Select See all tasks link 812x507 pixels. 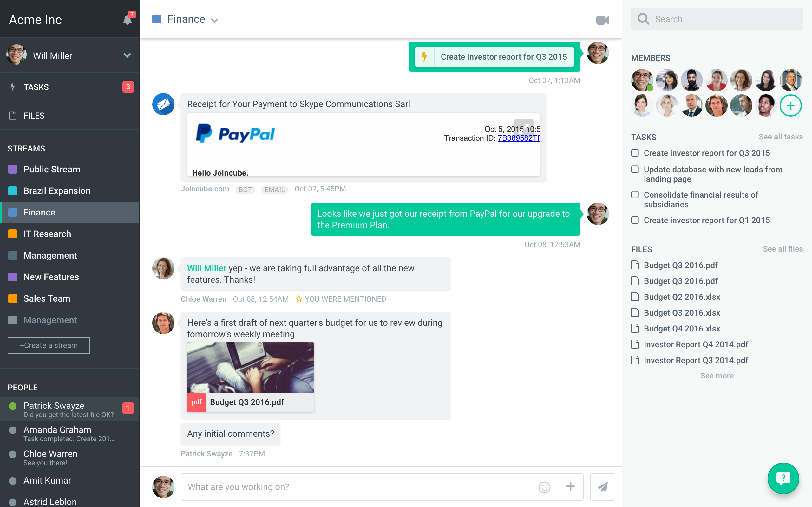[780, 137]
